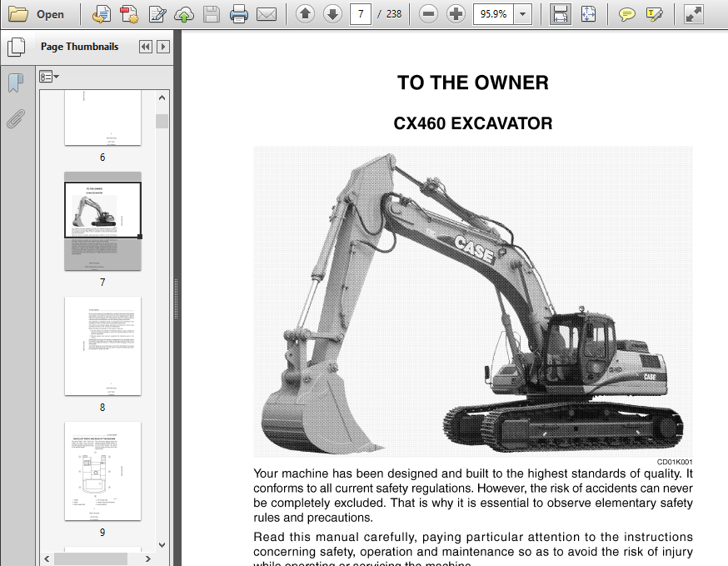Click the Create PDF icon

tap(102, 14)
